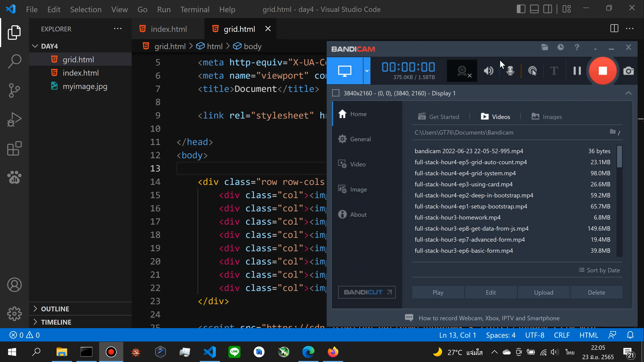
Task: Open the Extensions sidebar view
Action: (x=14, y=148)
